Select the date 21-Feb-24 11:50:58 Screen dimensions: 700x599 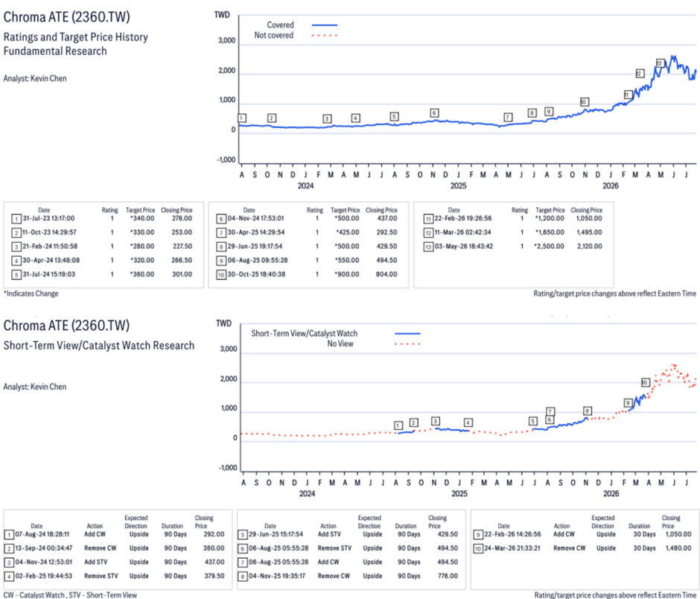click(x=50, y=246)
